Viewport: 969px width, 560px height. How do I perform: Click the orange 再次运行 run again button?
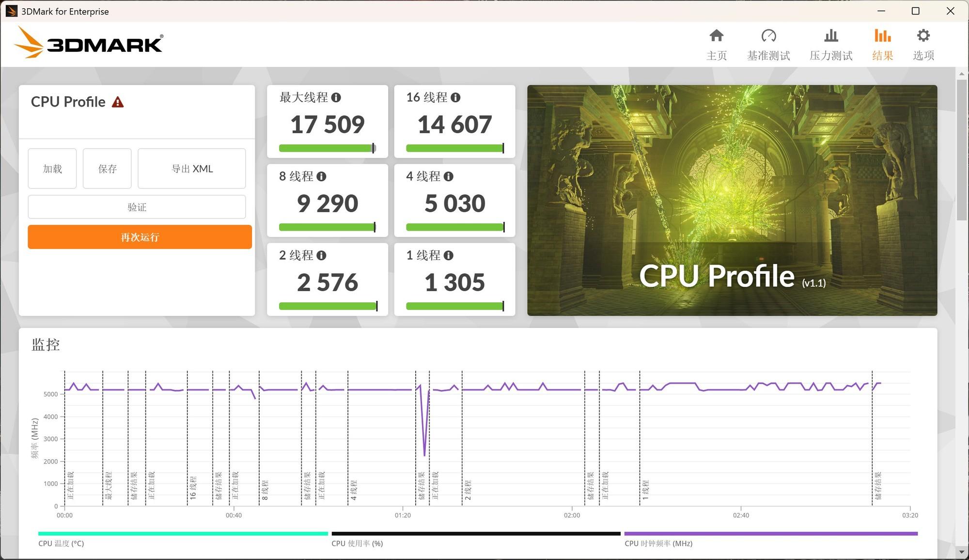tap(140, 237)
